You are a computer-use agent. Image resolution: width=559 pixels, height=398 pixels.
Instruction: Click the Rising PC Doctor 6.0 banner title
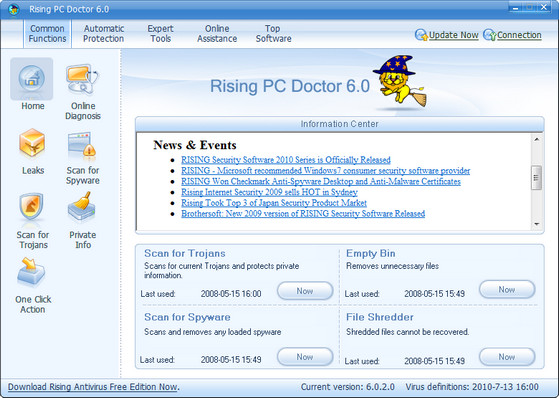pos(290,86)
